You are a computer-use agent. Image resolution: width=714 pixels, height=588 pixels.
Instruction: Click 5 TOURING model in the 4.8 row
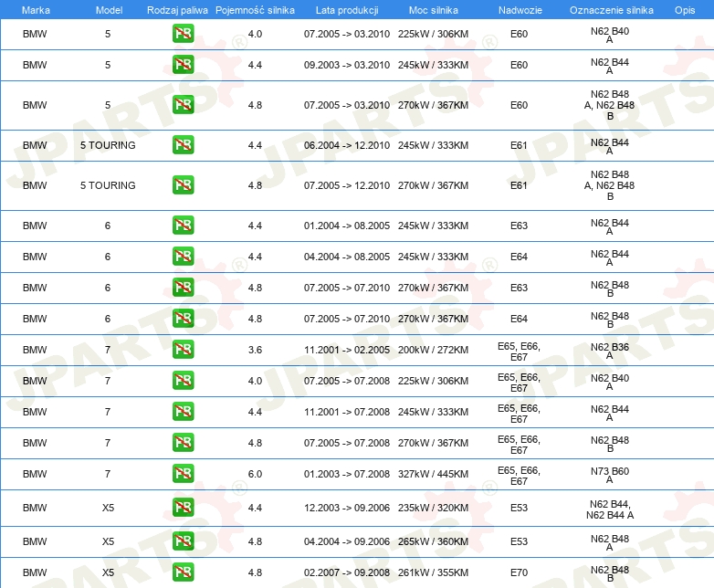(108, 185)
